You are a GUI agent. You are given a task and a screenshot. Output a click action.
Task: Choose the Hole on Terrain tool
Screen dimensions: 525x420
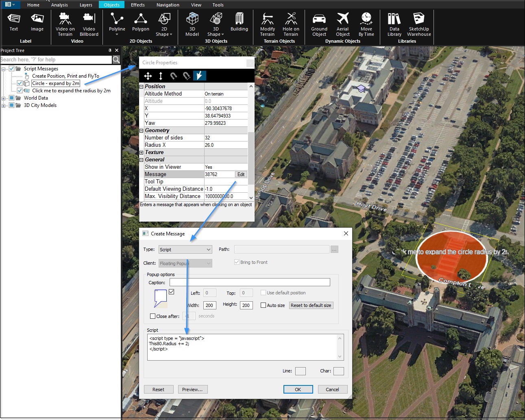coord(291,24)
